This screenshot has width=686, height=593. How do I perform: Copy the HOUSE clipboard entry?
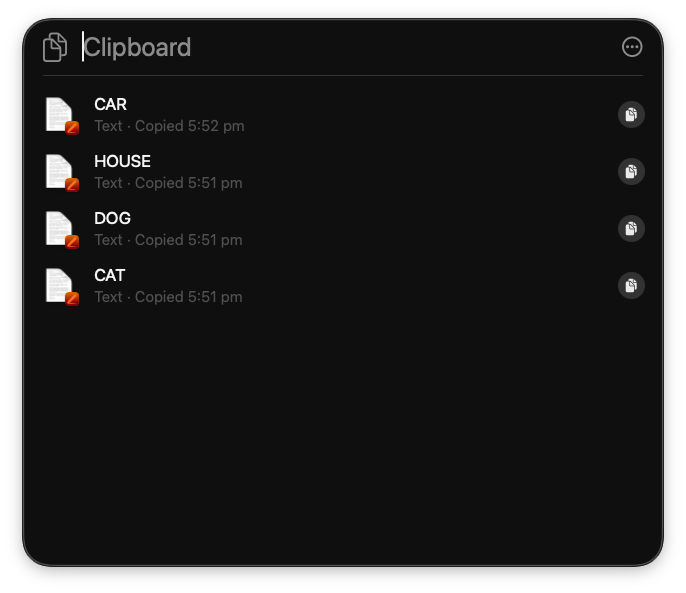[x=631, y=172]
